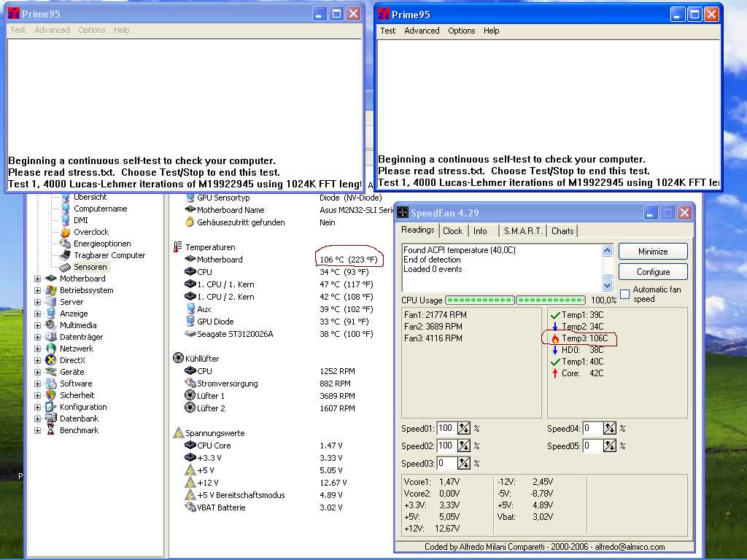747x560 pixels.
Task: Click the first CPU Usage bar
Action: coord(480,300)
